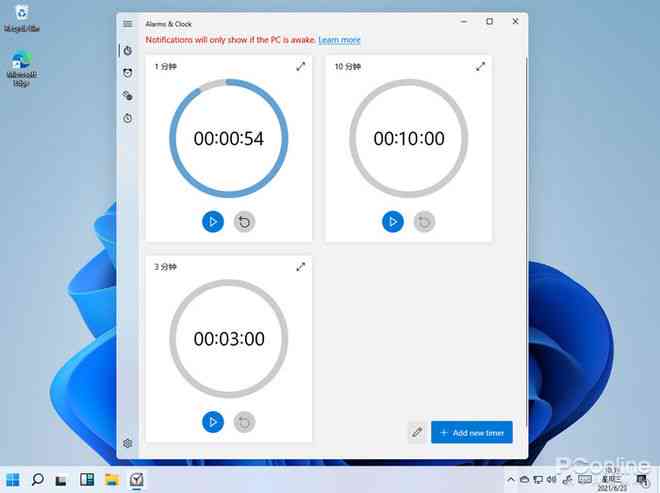Click the 00:00:54 timer display

[x=229, y=139]
